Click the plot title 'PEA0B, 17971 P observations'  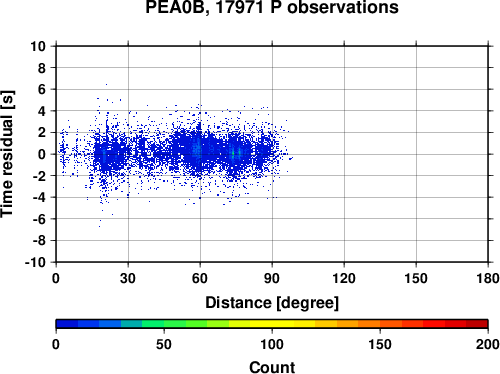(x=272, y=7)
